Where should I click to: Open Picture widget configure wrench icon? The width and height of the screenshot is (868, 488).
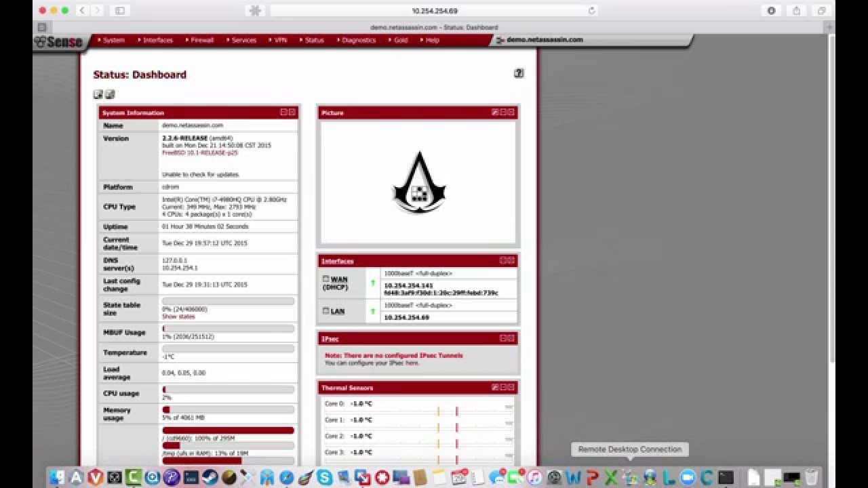pyautogui.click(x=495, y=113)
